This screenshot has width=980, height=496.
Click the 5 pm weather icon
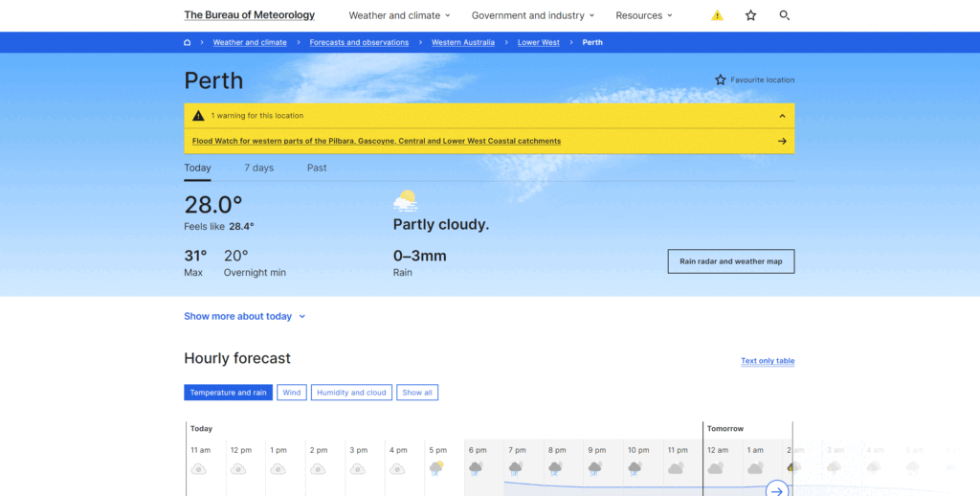click(x=437, y=468)
